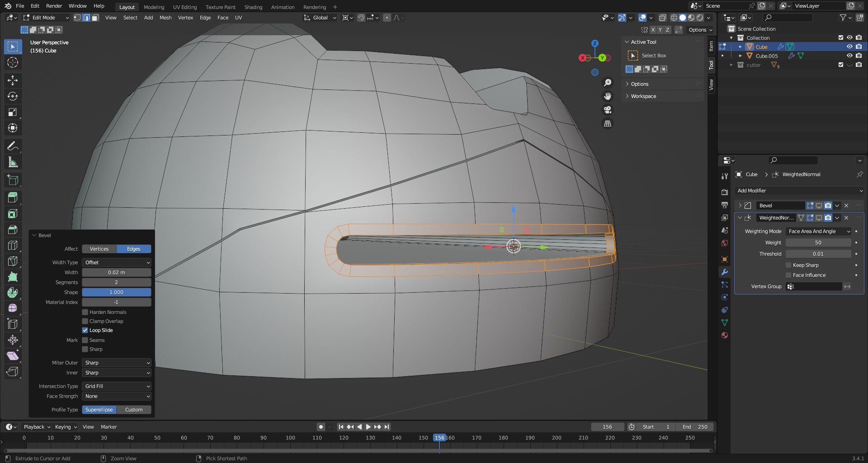Click the bevel Segments field
The height and width of the screenshot is (463, 868).
(117, 282)
